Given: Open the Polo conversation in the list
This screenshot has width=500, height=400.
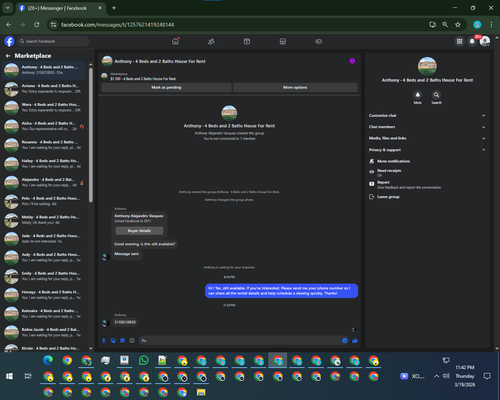Looking at the screenshot, I should click(44, 201).
